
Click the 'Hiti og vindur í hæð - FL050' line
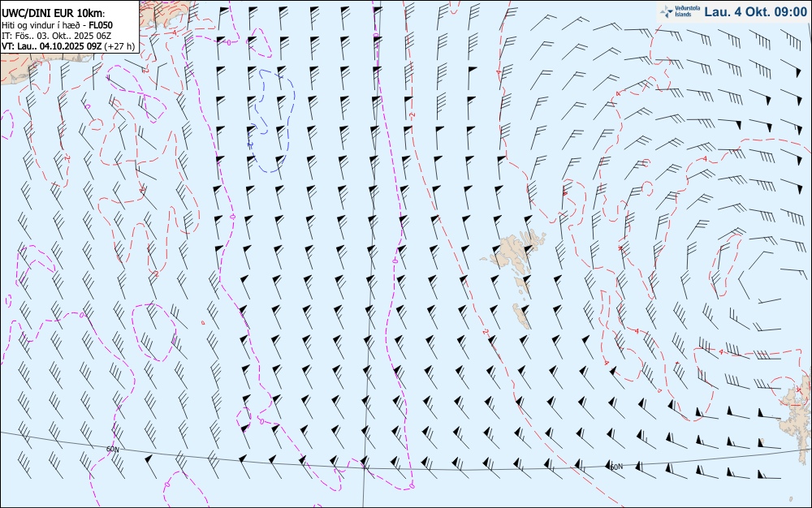(x=57, y=25)
